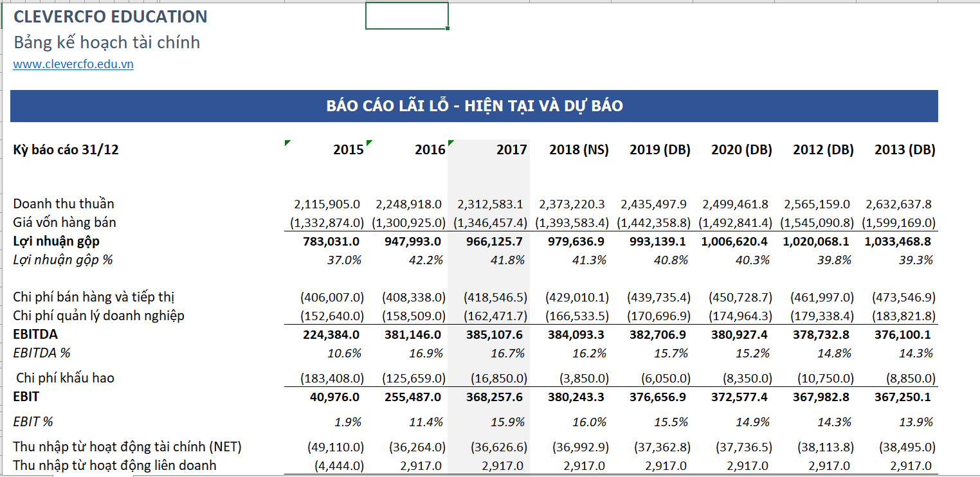This screenshot has height=477, width=980.
Task: Click the 'Kỳ báo cáo 31/12' label cell
Action: [x=66, y=150]
